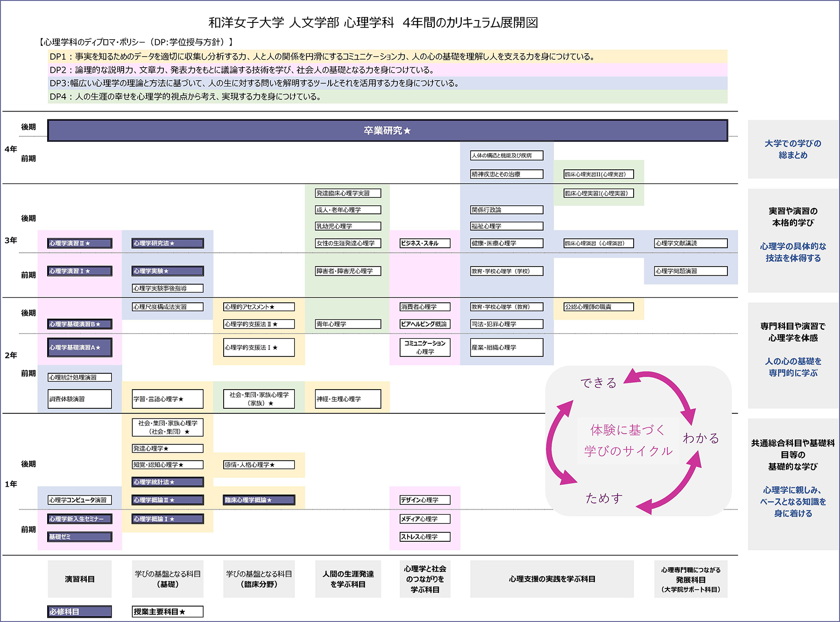This screenshot has width=840, height=622.
Task: Select the 人体の構造と機能及び疾病 course box
Action: coord(507,155)
